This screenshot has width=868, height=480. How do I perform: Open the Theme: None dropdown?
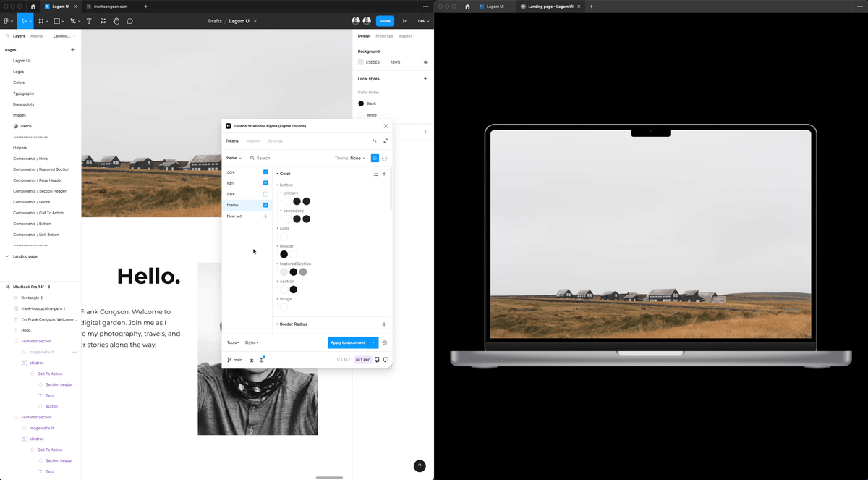[350, 158]
